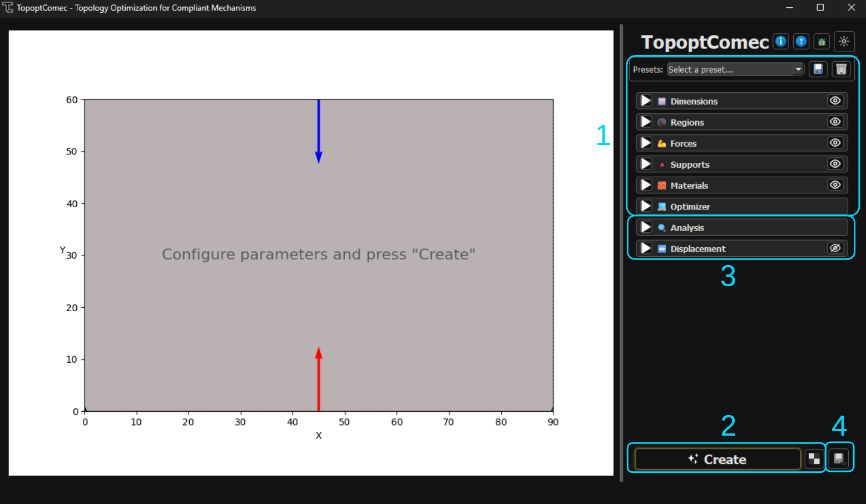Toggle visibility of the Regions layer
This screenshot has height=504, width=866.
click(835, 121)
